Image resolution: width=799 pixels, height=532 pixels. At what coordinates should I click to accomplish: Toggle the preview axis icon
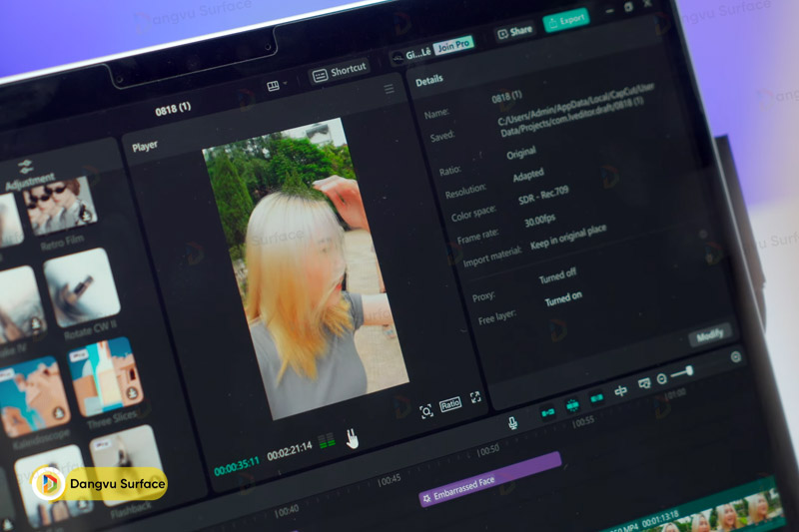tap(620, 390)
